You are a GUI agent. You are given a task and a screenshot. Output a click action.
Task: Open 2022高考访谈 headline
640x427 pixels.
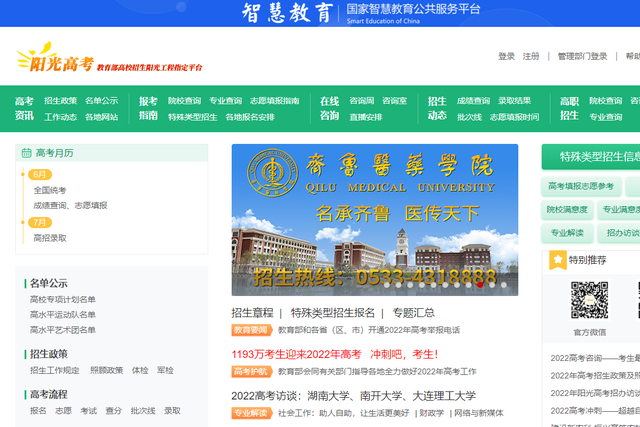pos(353,396)
